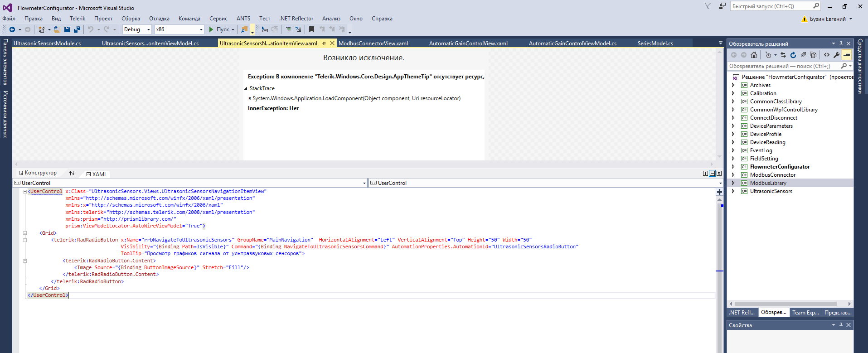Click the open file folder icon
Image resolution: width=868 pixels, height=353 pixels.
[x=57, y=29]
